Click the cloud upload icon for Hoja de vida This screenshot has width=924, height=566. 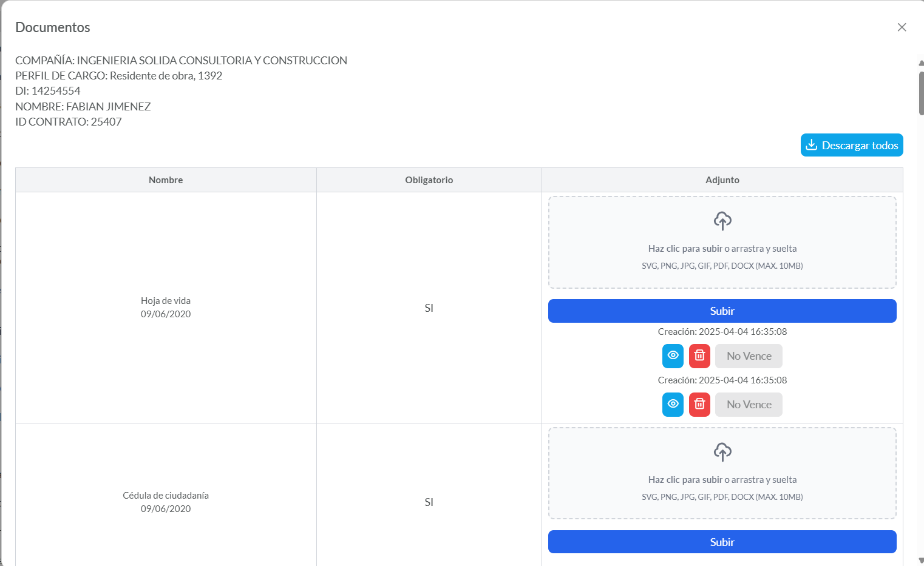pos(722,221)
